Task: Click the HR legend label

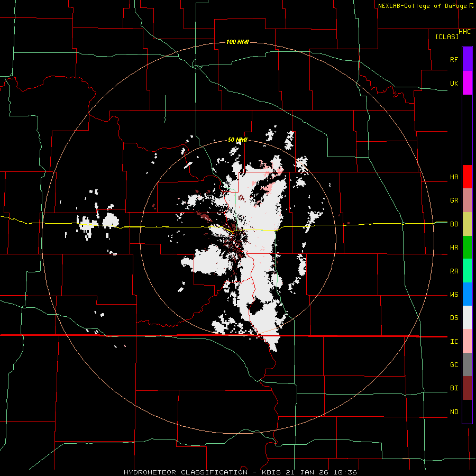Action: 454,248
